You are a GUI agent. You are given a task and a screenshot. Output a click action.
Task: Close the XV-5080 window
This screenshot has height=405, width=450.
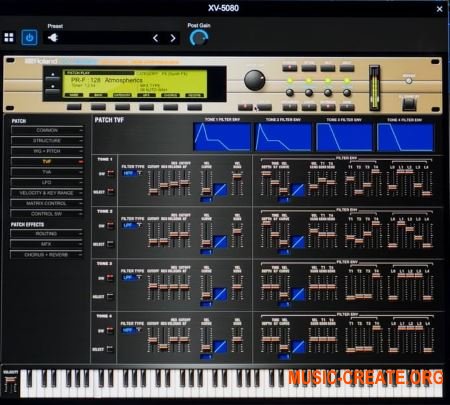coord(440,9)
